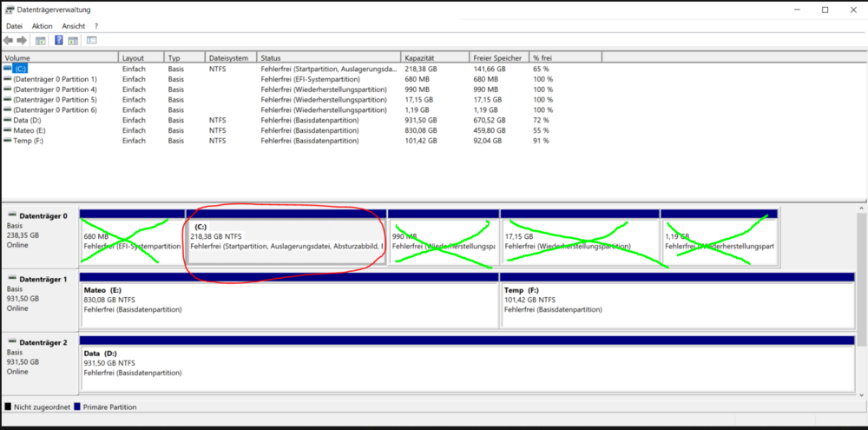Select the Temp (F:) volume drive icon
This screenshot has width=868, height=430.
click(x=8, y=141)
